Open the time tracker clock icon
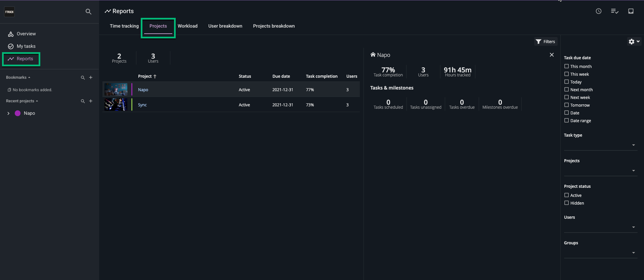 [598, 11]
